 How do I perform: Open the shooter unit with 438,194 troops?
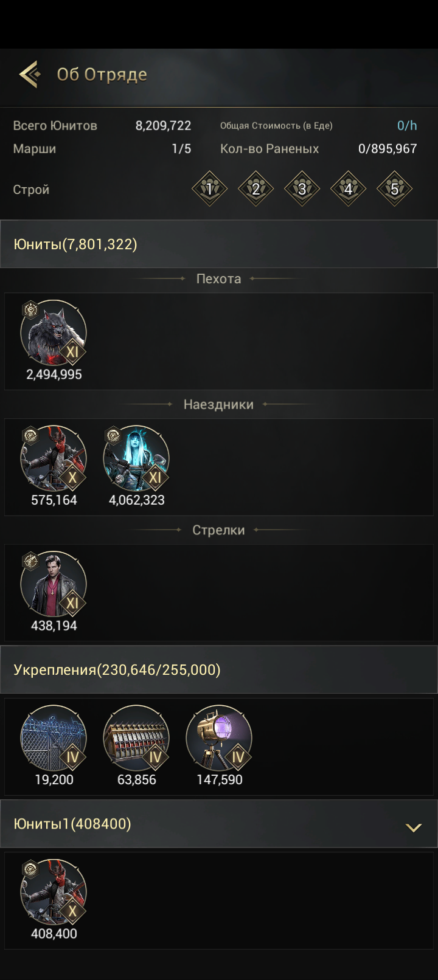pyautogui.click(x=54, y=585)
